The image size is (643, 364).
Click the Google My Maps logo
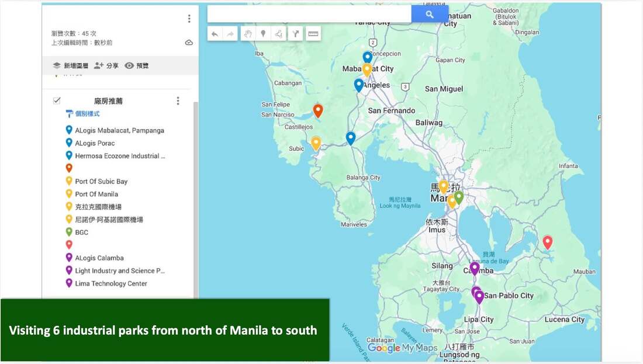coord(402,348)
